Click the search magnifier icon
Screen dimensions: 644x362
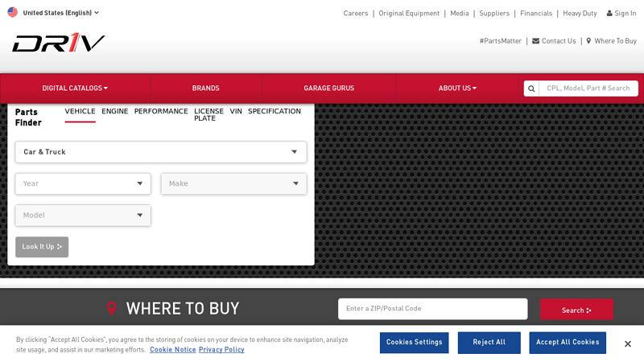pos(531,88)
